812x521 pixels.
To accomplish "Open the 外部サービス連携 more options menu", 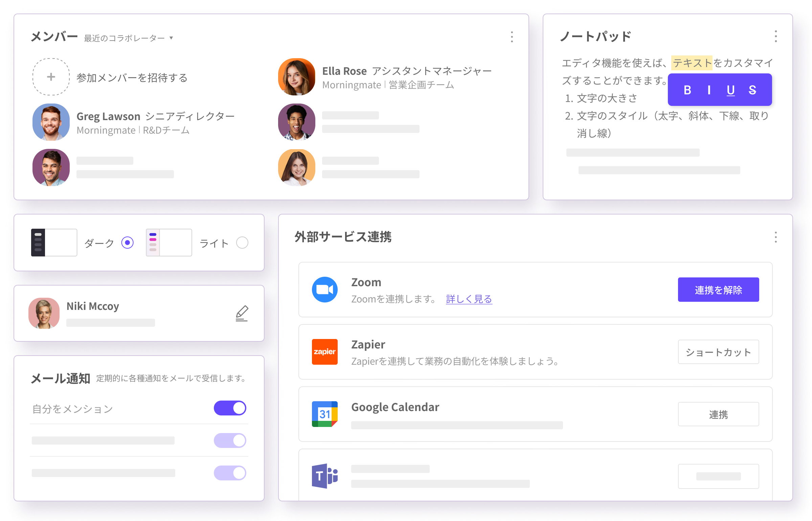I will pos(776,237).
